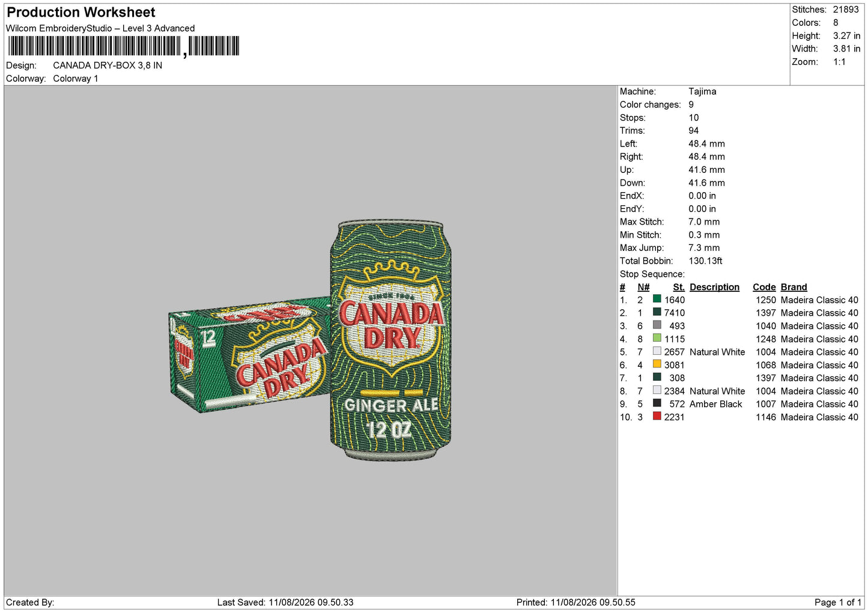Click the Wilcom EmbroideryStudio Level 3 subtitle
This screenshot has width=868, height=613.
100,28
